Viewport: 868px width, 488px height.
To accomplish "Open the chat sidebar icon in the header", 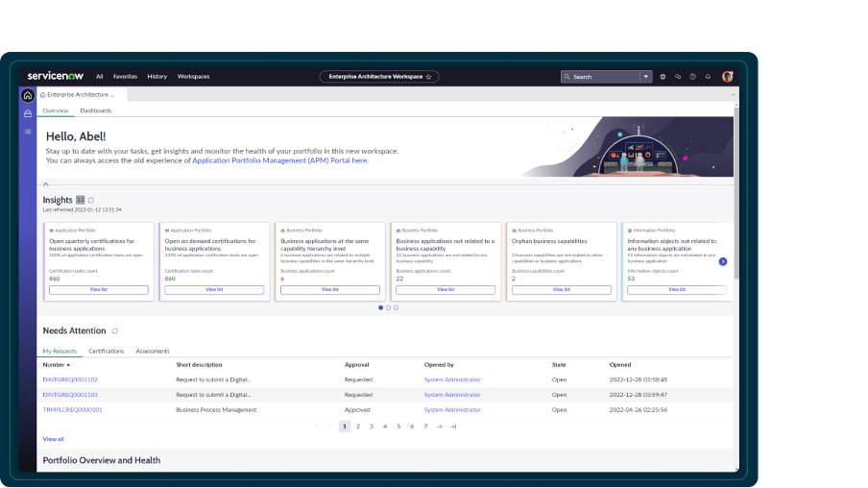I will (x=678, y=77).
